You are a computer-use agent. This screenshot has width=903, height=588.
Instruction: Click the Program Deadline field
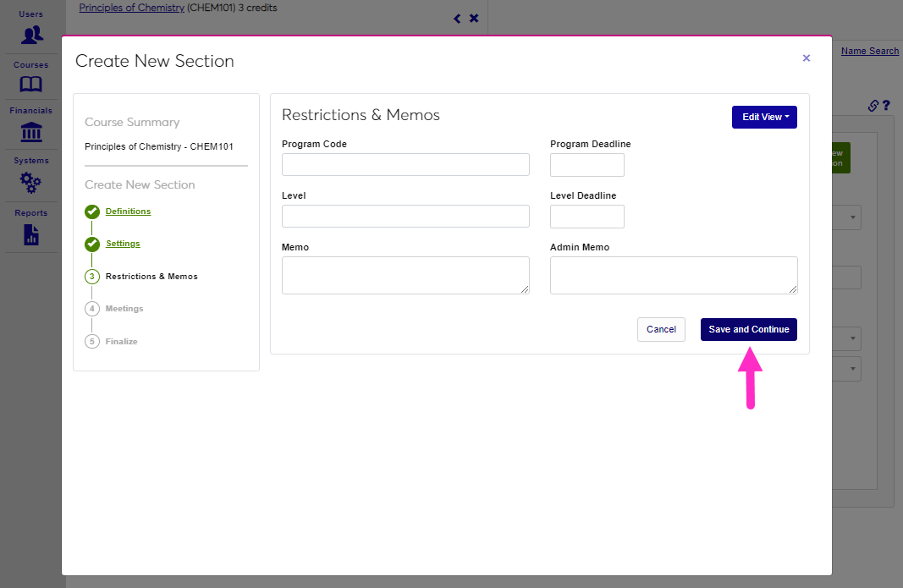click(586, 165)
